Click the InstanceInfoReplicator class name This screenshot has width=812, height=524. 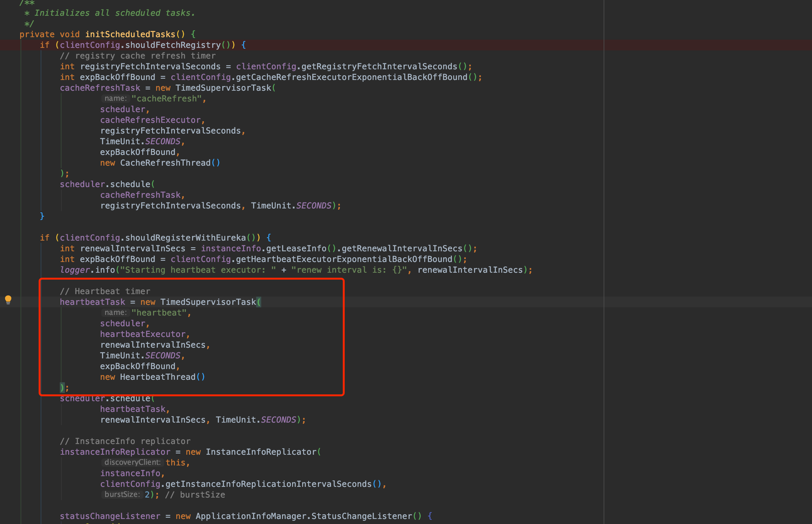pos(261,452)
